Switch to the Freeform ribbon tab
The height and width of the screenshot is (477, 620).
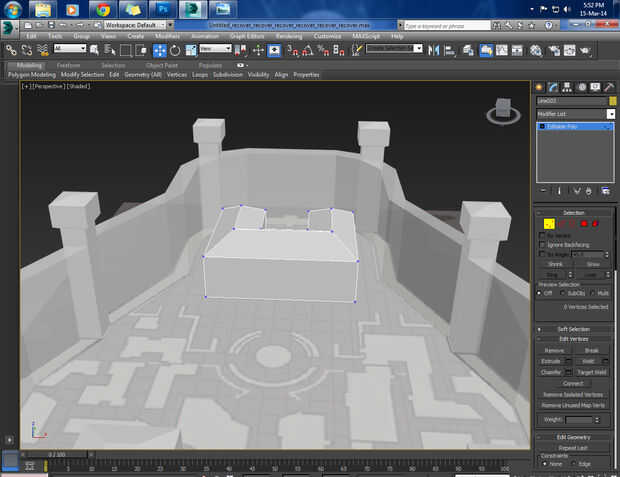click(x=69, y=65)
